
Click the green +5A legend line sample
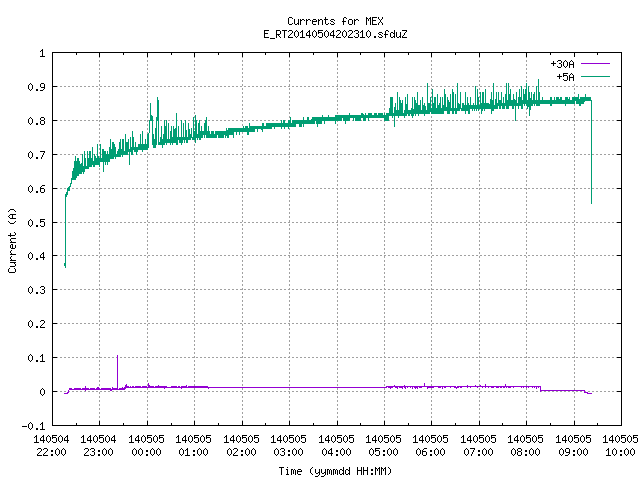click(595, 76)
